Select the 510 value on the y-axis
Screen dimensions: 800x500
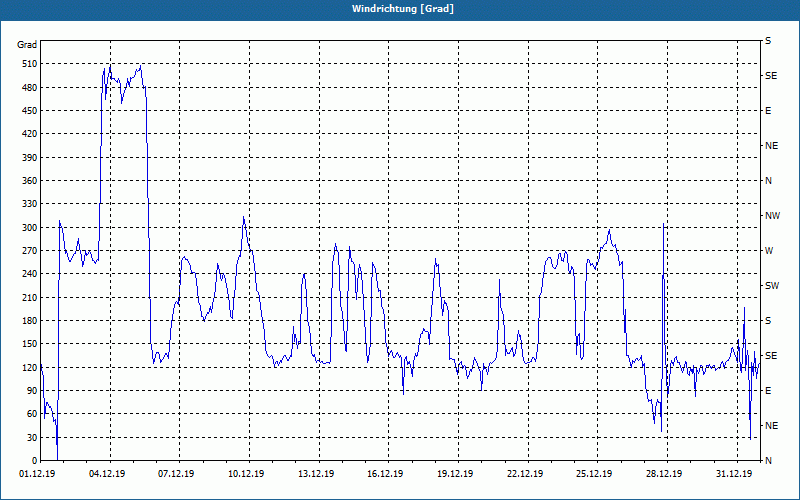30,64
